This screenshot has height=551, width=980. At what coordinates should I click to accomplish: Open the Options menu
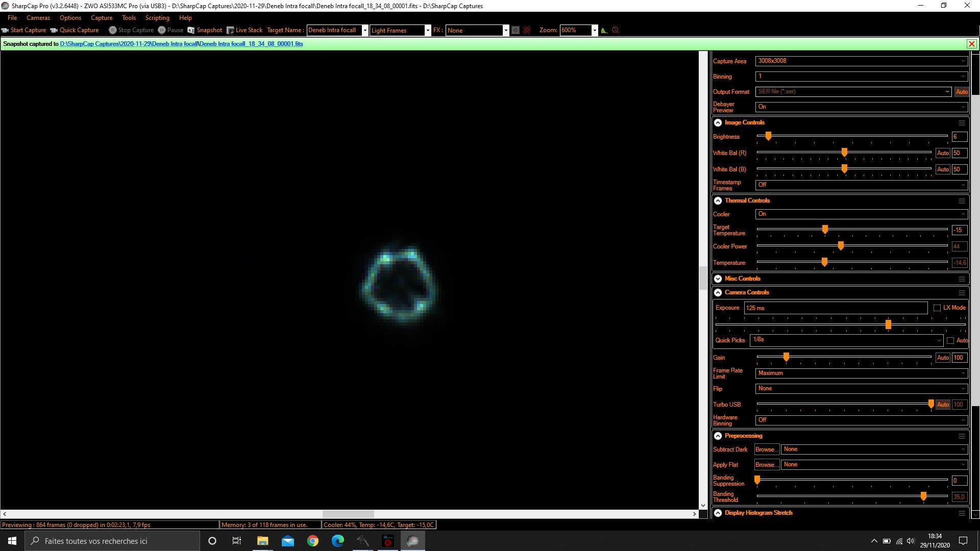[x=70, y=18]
